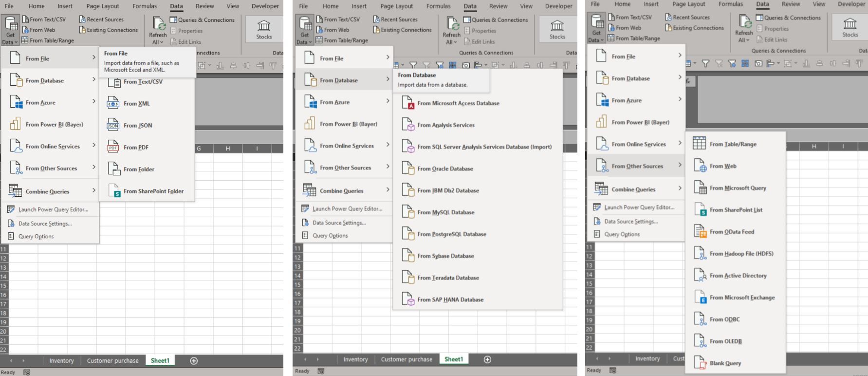Open Query Options in From Other Sources submenu window
The width and height of the screenshot is (868, 376).
tap(636, 234)
